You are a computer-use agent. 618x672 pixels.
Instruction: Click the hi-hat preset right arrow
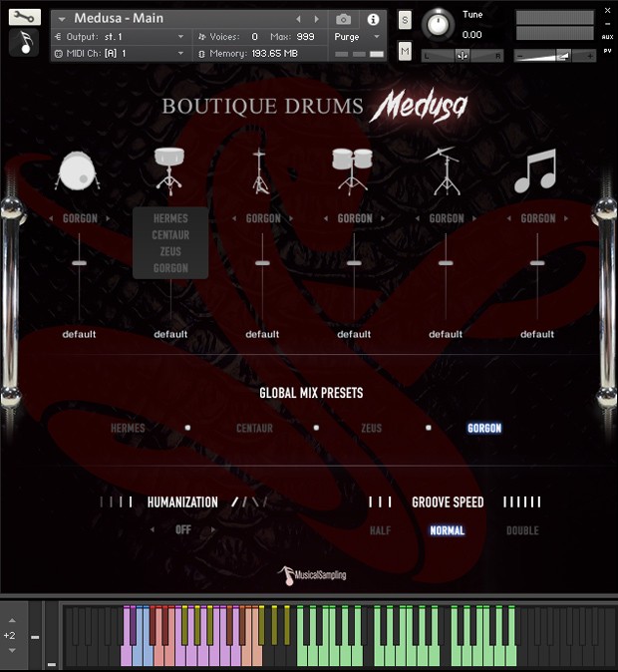tap(291, 218)
